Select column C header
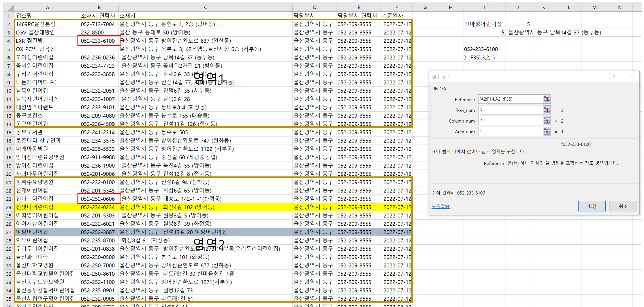This screenshot has width=644, height=307. click(x=205, y=7)
